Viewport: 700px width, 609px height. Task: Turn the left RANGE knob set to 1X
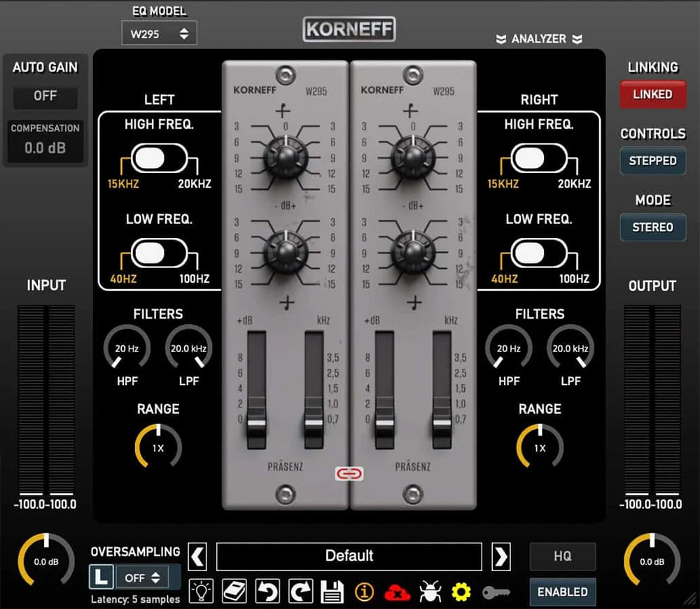point(157,446)
